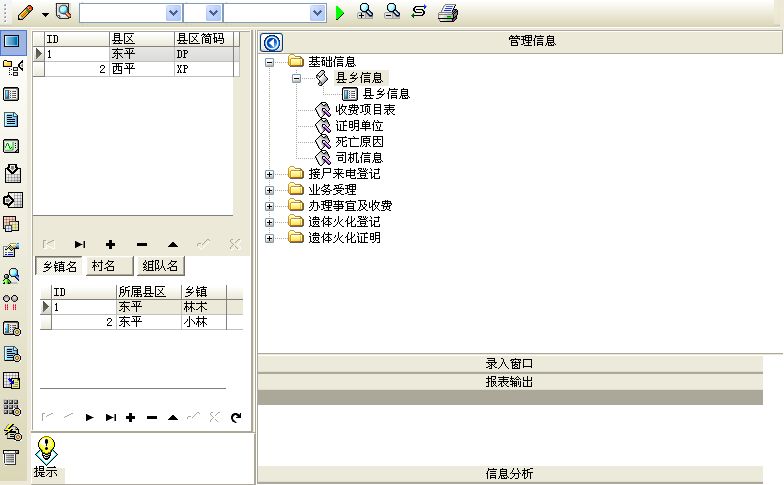Click the blue document page sidebar icon
This screenshot has height=485, width=784.
12,120
